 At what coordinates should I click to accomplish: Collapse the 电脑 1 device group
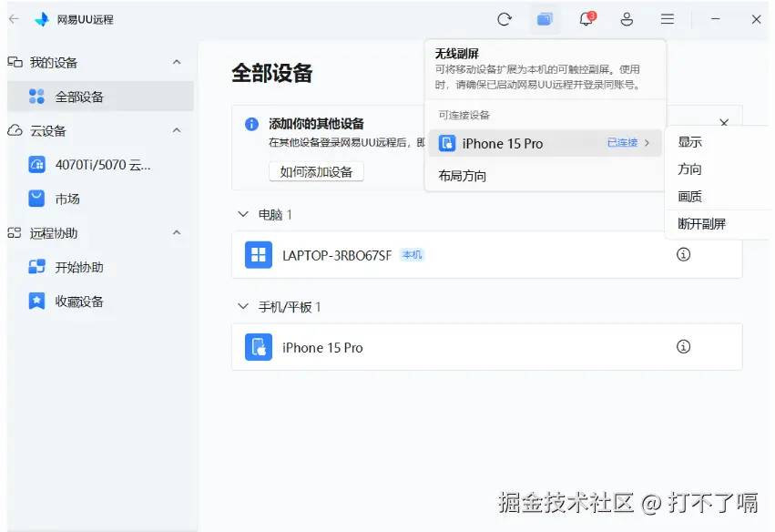coord(242,214)
